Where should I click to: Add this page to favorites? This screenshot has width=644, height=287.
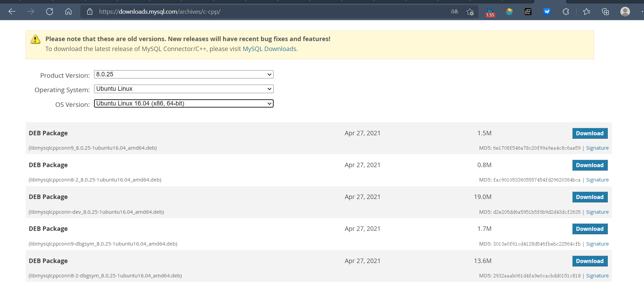470,12
